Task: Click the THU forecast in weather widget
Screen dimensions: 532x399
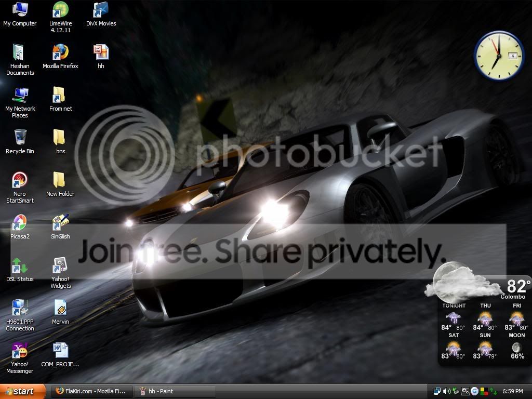Action: (x=485, y=316)
